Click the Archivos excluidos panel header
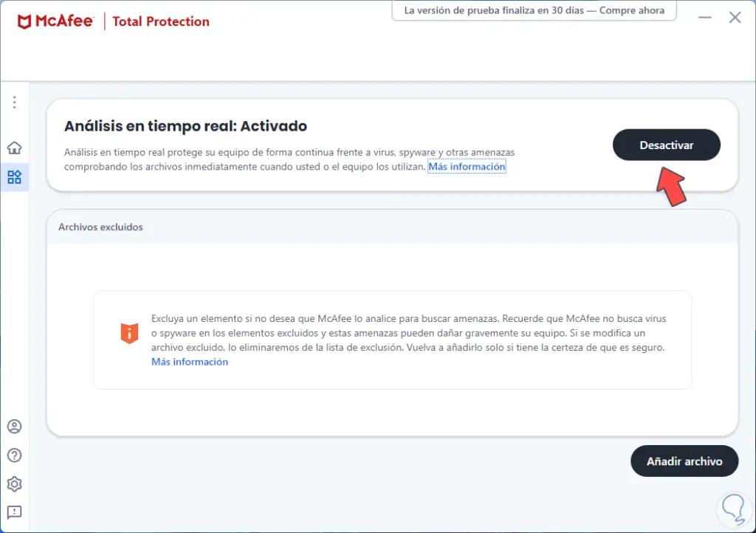The width and height of the screenshot is (756, 533). [x=101, y=227]
